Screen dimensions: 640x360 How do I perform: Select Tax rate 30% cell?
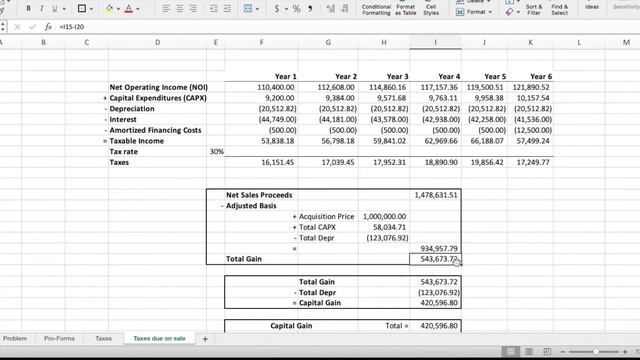coord(216,151)
